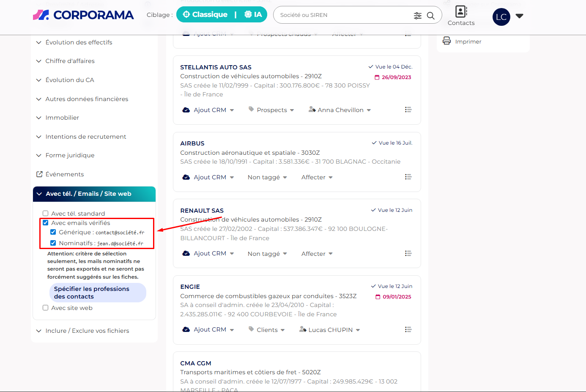586x392 pixels.
Task: Open the LC user account menu
Action: click(507, 17)
